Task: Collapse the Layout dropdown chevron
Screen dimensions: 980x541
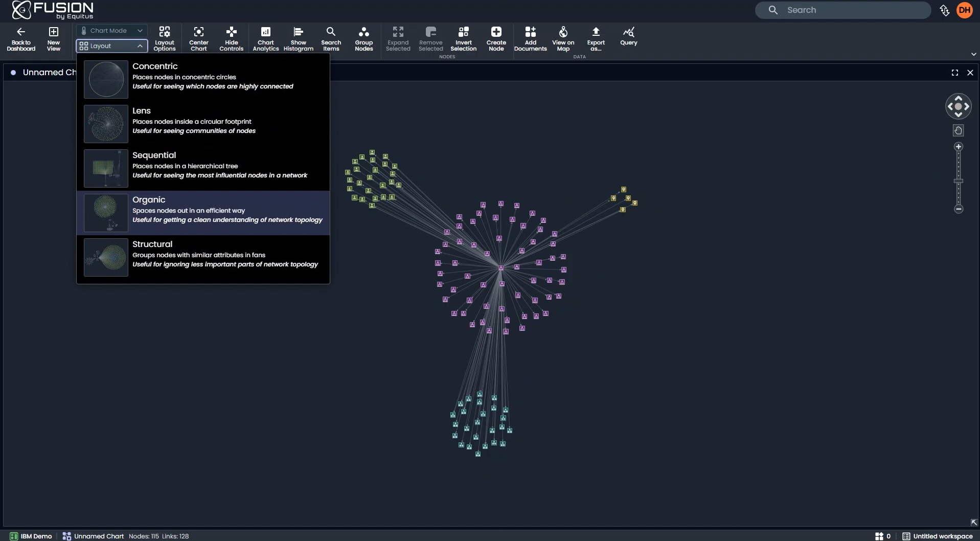Action: coord(140,46)
